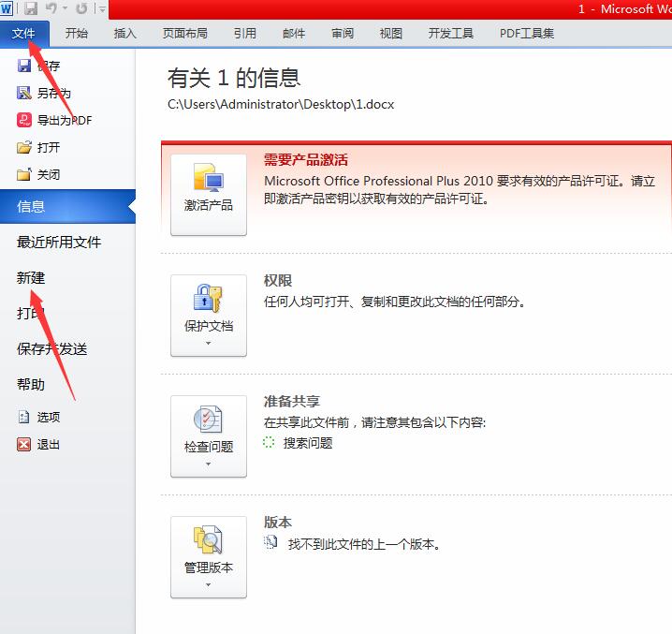
Task: Choose 退出 to exit Word
Action: [x=48, y=445]
